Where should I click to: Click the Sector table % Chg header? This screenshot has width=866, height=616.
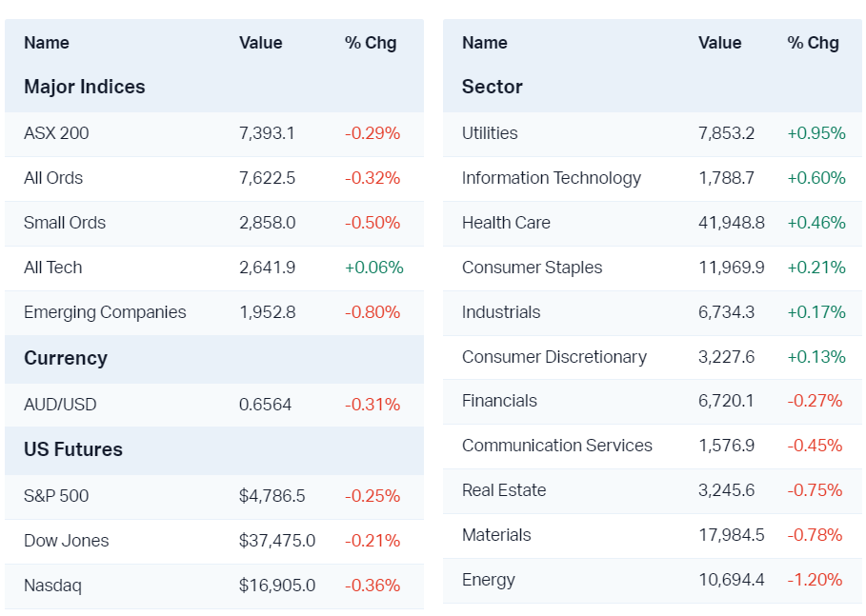coord(813,43)
